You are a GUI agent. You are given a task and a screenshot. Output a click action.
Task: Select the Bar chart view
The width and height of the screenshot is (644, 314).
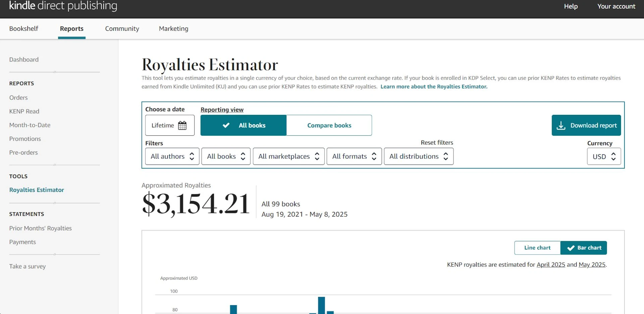point(584,248)
